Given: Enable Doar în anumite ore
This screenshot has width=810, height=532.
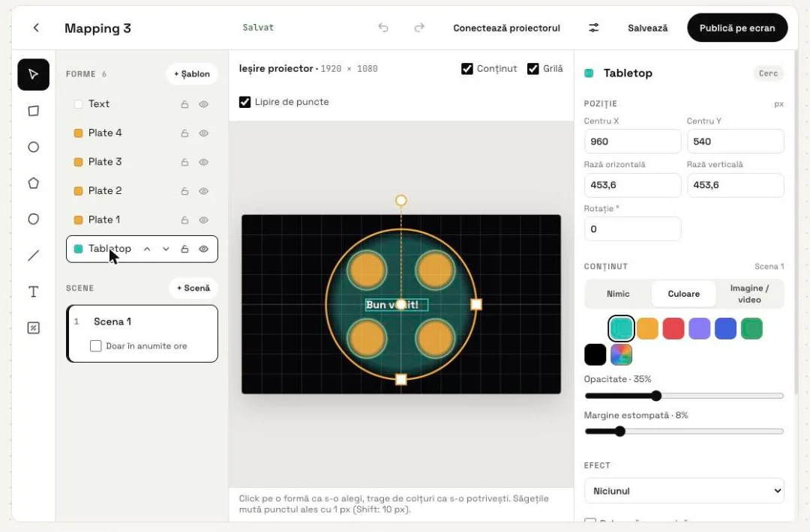Looking at the screenshot, I should click(x=95, y=345).
